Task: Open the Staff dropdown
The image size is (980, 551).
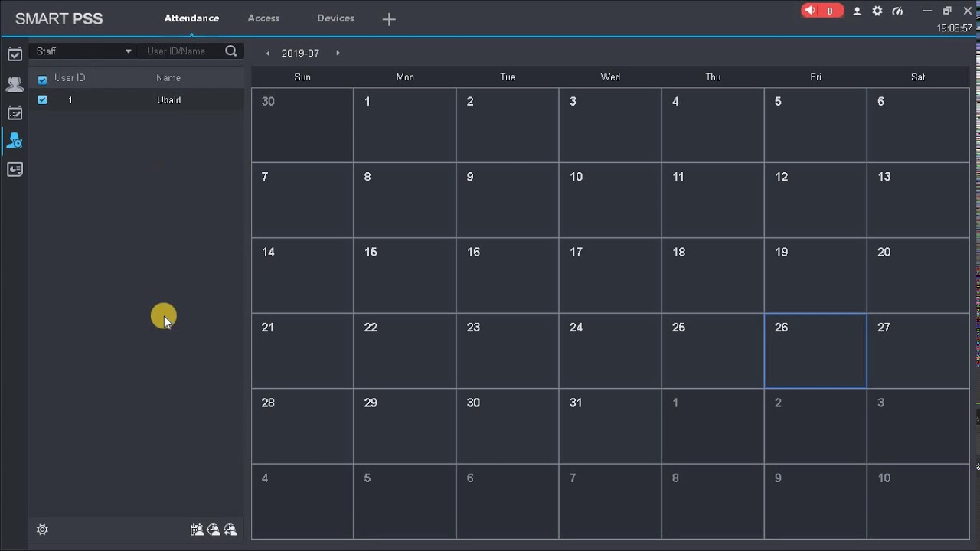Action: (83, 51)
